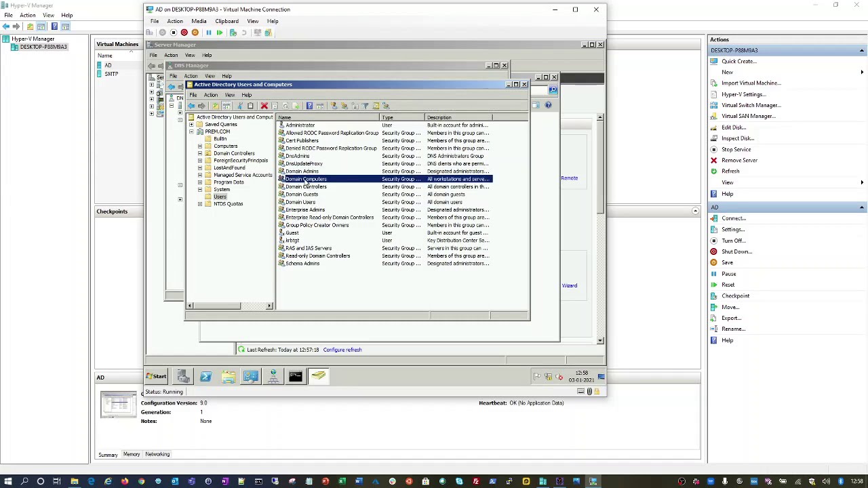Click the Turn Off stop icon in VM toolbar

coord(173,33)
